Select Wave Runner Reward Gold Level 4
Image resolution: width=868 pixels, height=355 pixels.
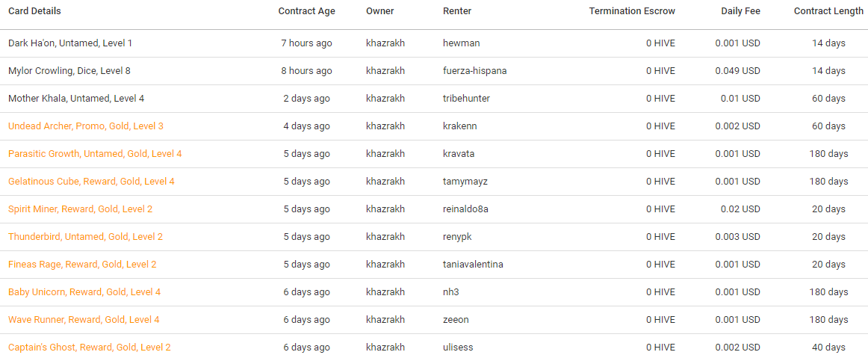(84, 320)
